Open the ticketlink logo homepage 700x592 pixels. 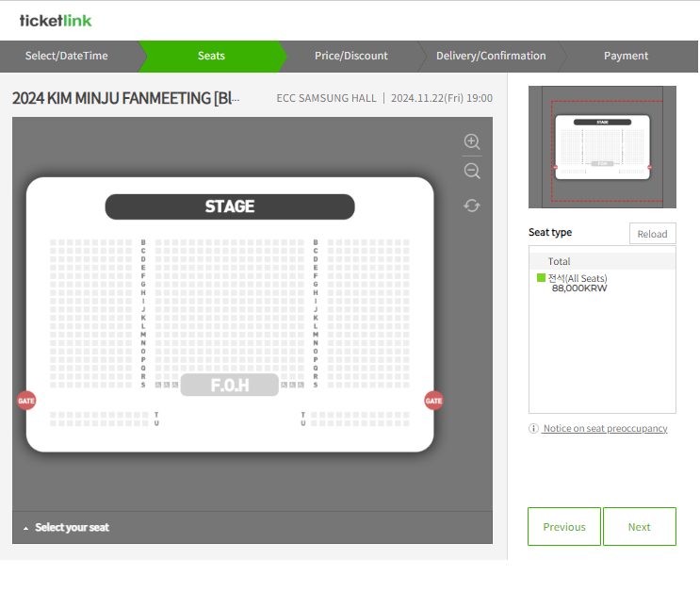56,21
